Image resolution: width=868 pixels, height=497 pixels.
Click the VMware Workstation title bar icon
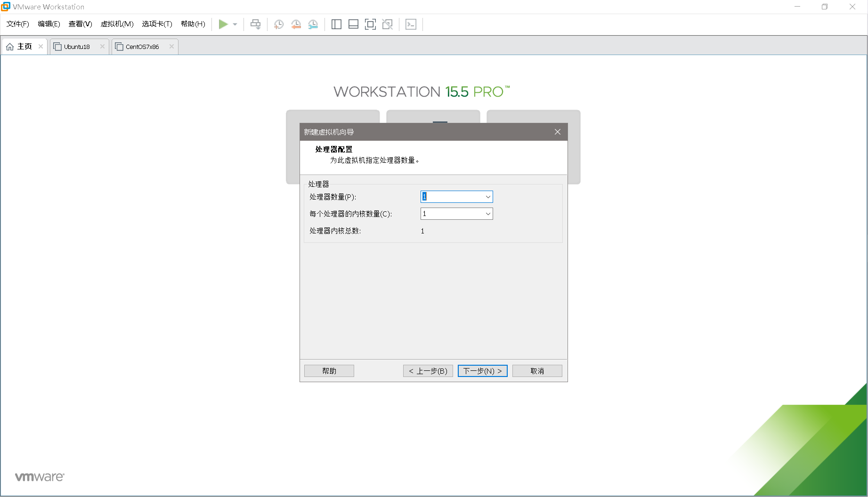pyautogui.click(x=6, y=6)
